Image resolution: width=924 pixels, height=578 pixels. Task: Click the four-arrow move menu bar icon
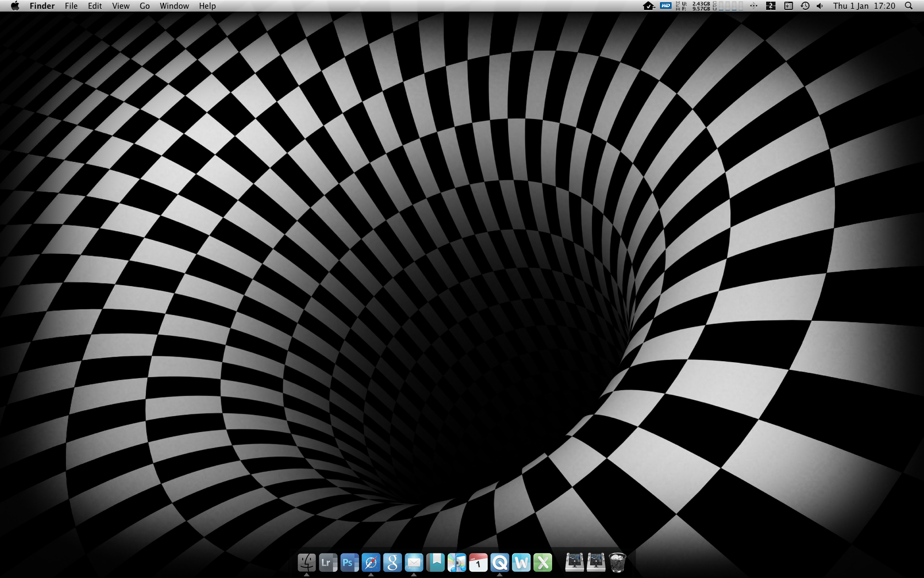[754, 6]
